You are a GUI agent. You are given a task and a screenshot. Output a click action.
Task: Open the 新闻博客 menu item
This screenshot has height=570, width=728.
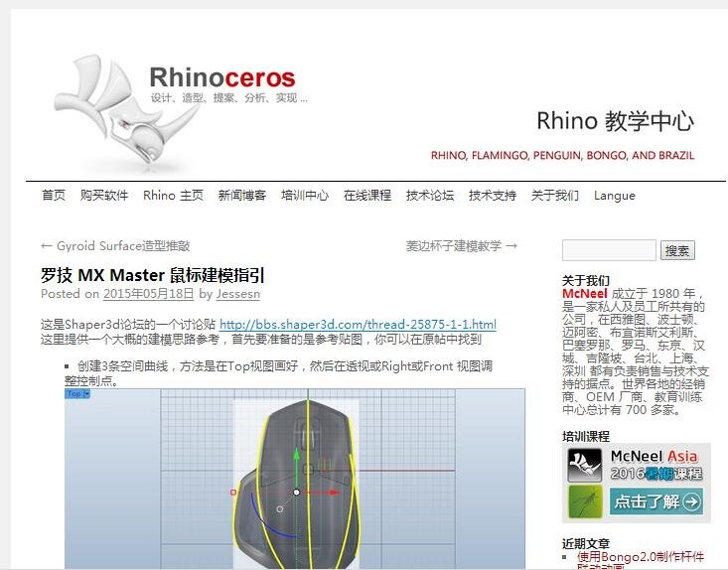(x=242, y=196)
